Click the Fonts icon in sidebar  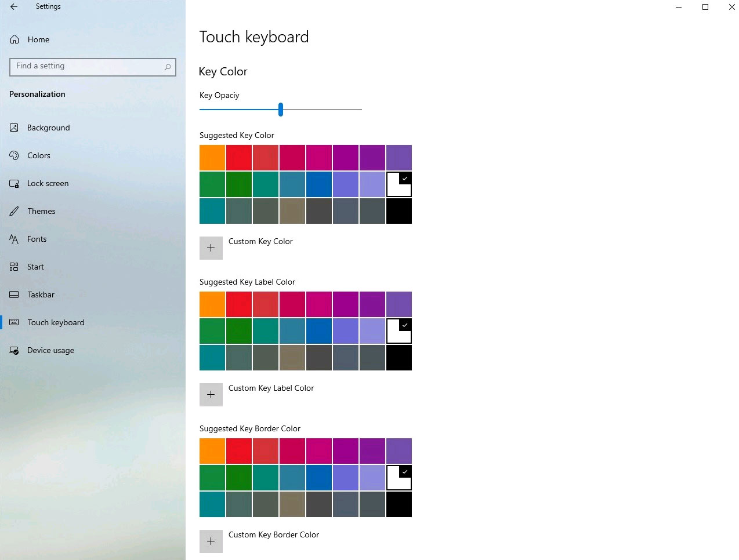15,239
